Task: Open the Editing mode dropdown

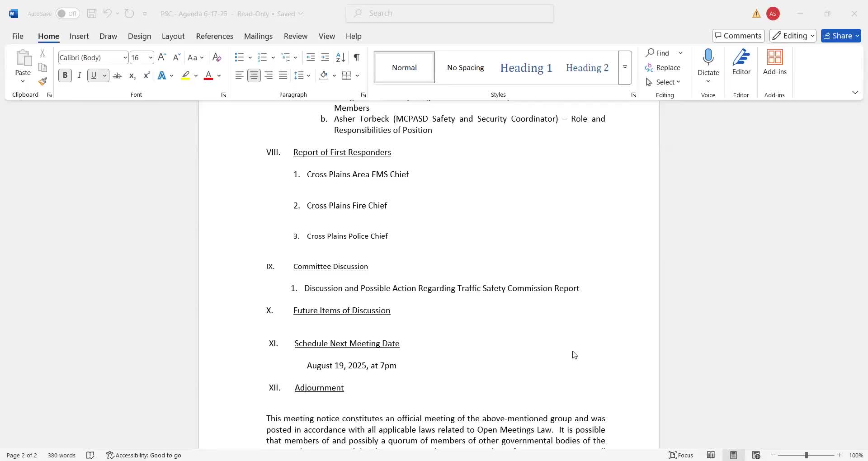Action: (x=793, y=36)
